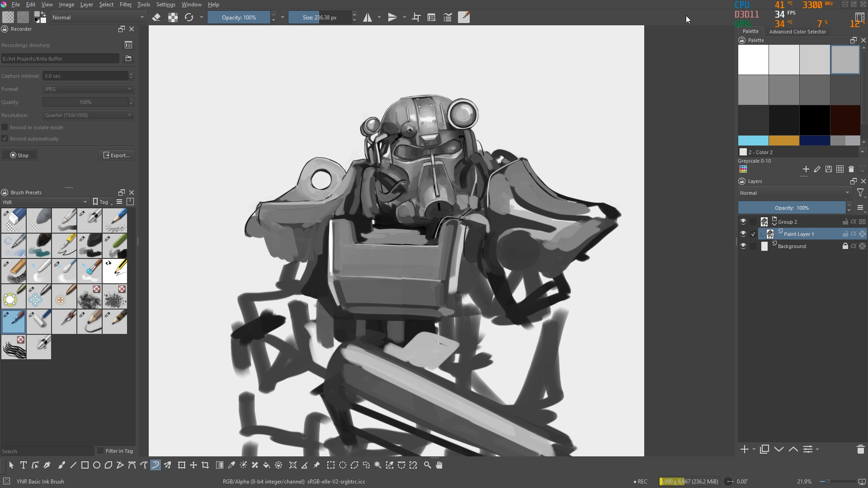Enable preserve alpha in top toolbar

click(173, 18)
